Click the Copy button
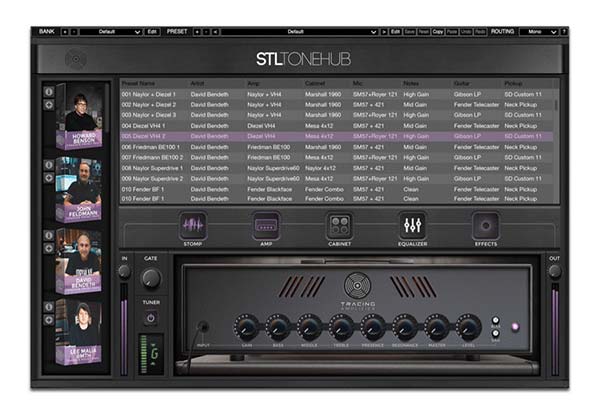This screenshot has width=600, height=420. coord(438,32)
